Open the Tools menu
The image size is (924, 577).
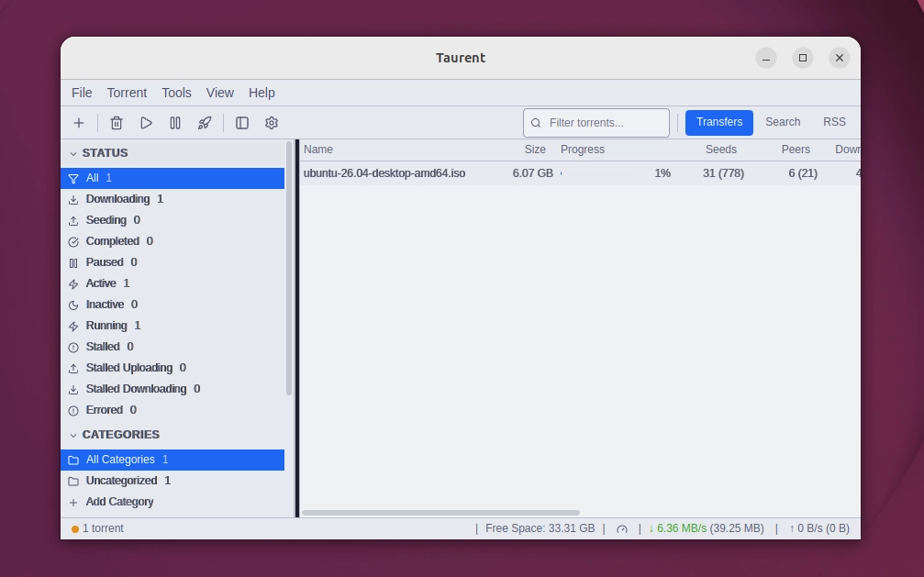(x=176, y=93)
